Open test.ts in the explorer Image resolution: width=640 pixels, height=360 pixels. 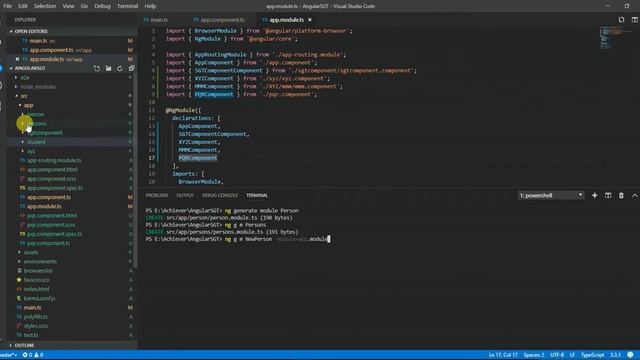pos(31,335)
